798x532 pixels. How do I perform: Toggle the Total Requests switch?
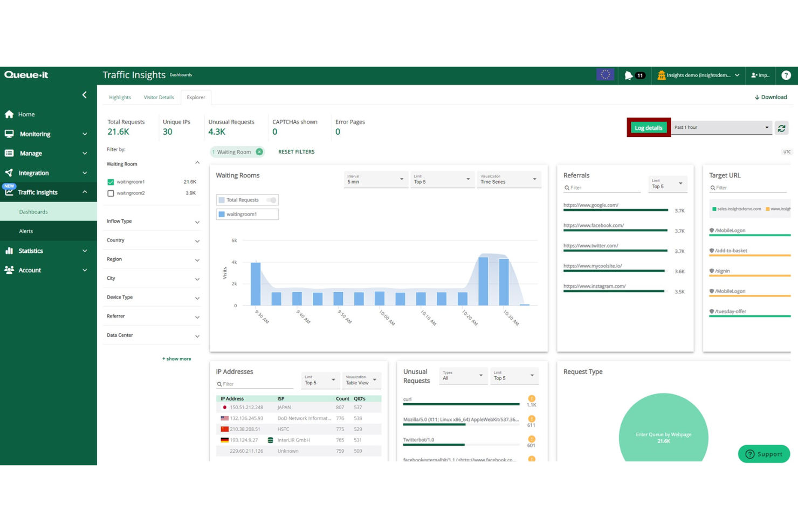pyautogui.click(x=272, y=200)
